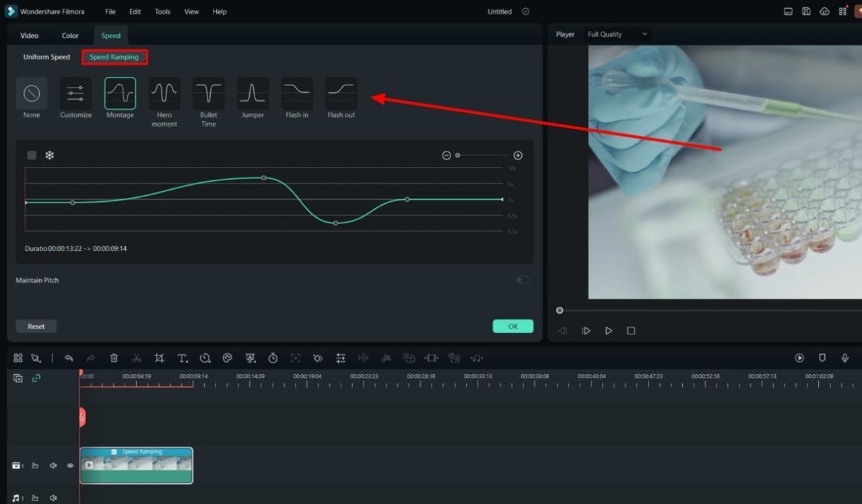Click the zoom in plus near the speed graph
This screenshot has width=862, height=504.
518,155
